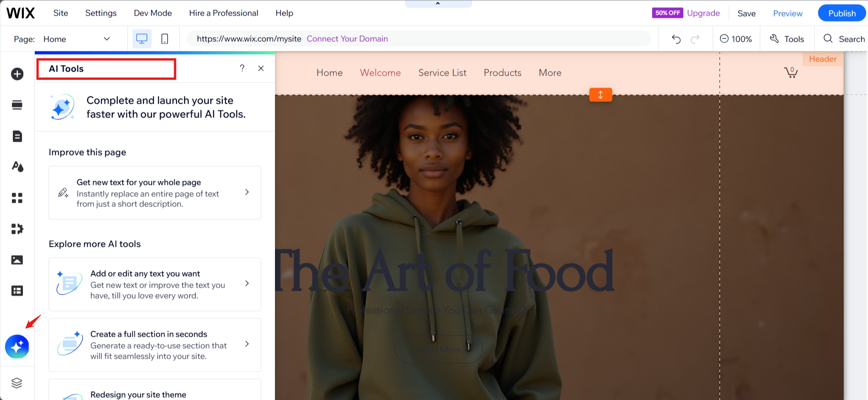Screen dimensions: 868x400
Task: Open the Layers icon in sidebar
Action: pos(17,383)
